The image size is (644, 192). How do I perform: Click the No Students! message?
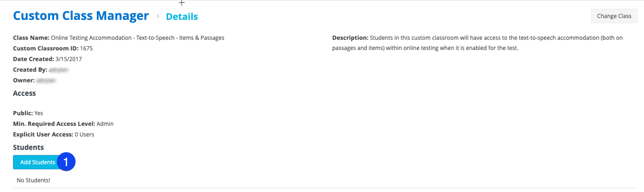pos(33,180)
